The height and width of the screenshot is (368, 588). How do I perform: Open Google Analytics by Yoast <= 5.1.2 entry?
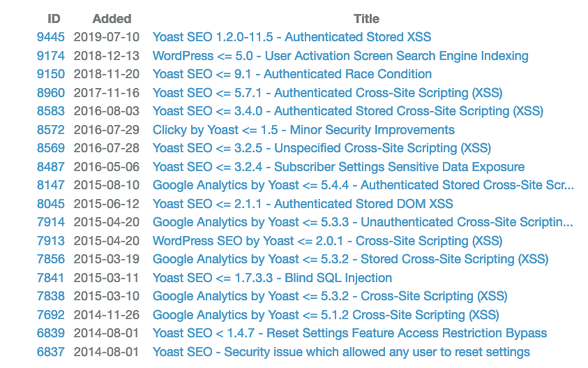pos(326,315)
